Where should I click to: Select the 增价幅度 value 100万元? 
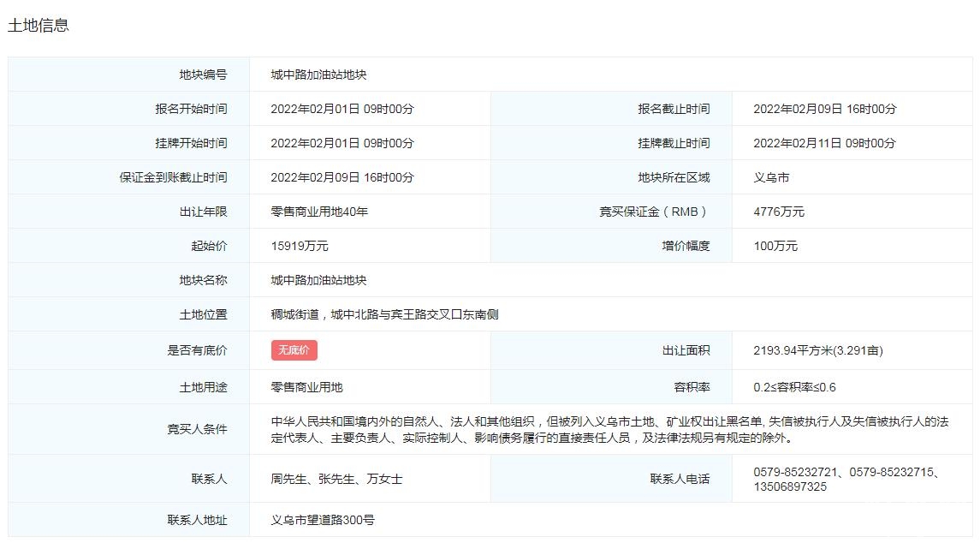coord(775,246)
